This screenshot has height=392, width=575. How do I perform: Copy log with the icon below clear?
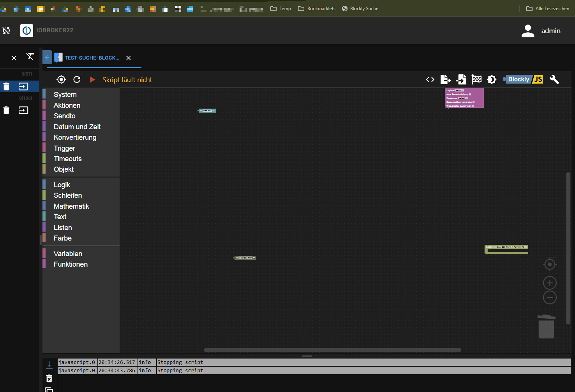pyautogui.click(x=49, y=390)
